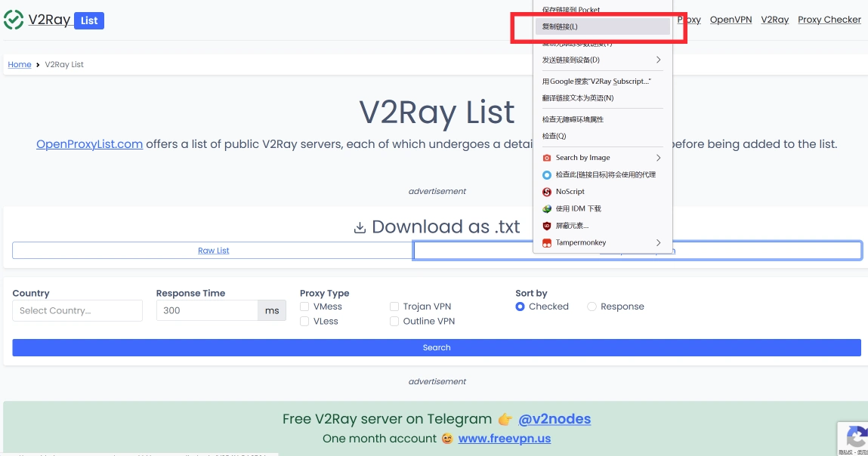Open the V2Ray nav link
868x456 pixels.
tap(774, 20)
